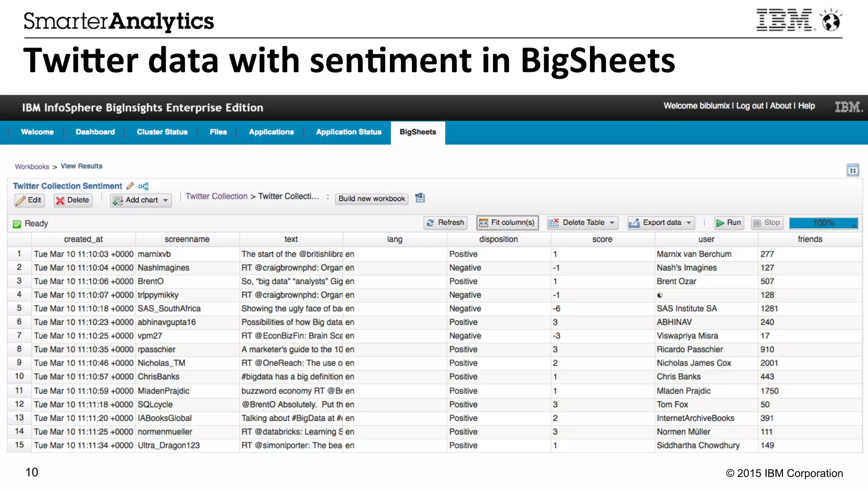Click the cell 'SAS_SouthAfrica'
Image resolution: width=868 pixels, height=489 pixels.
(x=187, y=308)
